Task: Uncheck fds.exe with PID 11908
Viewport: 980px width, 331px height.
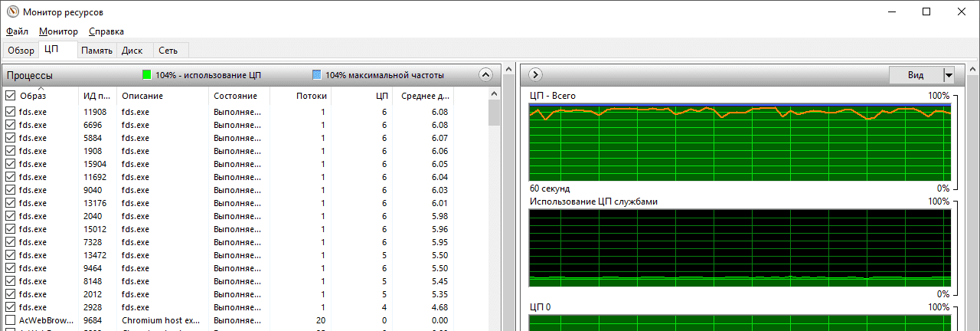Action: pos(11,112)
